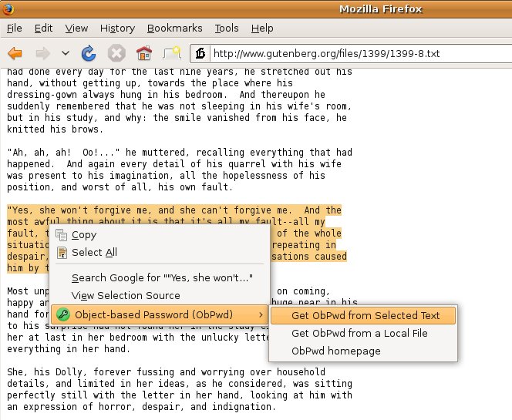Click the Mozilla Firefox window title
512x420 pixels.
381,8
